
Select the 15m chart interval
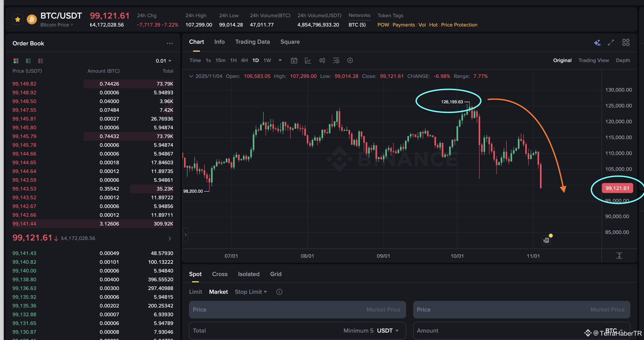tap(220, 60)
